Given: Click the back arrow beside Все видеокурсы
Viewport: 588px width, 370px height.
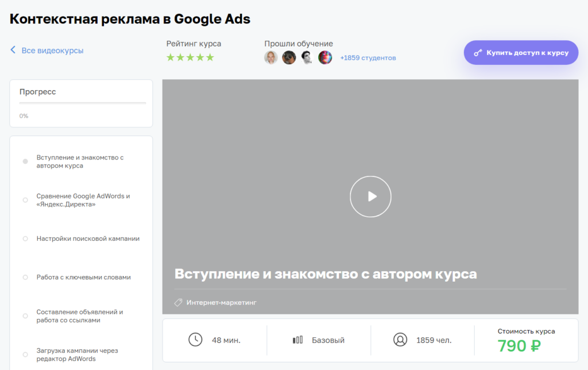Looking at the screenshot, I should [13, 50].
